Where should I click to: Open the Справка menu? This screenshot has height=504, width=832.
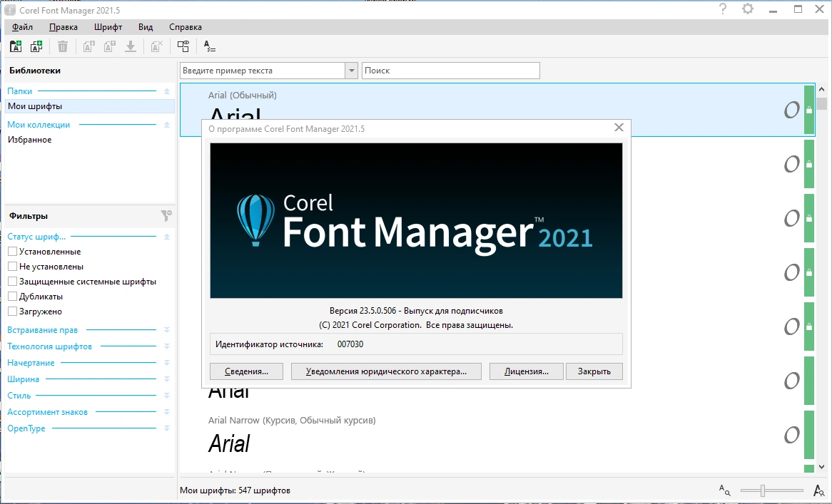point(186,27)
